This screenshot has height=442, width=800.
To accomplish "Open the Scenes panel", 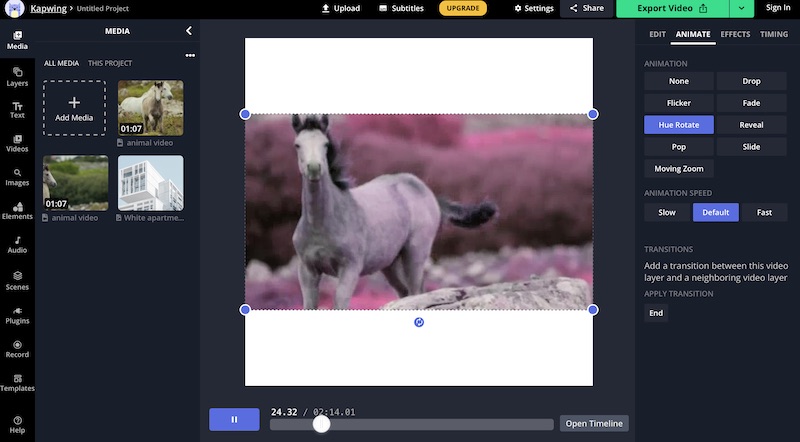I will tap(17, 281).
